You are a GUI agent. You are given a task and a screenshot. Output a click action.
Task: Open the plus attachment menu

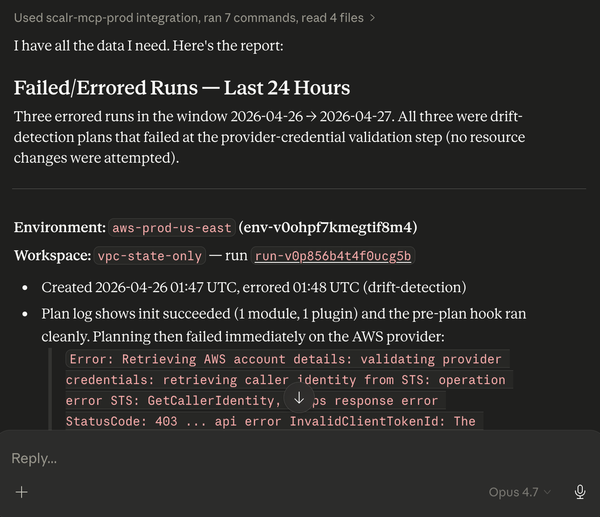pos(22,492)
